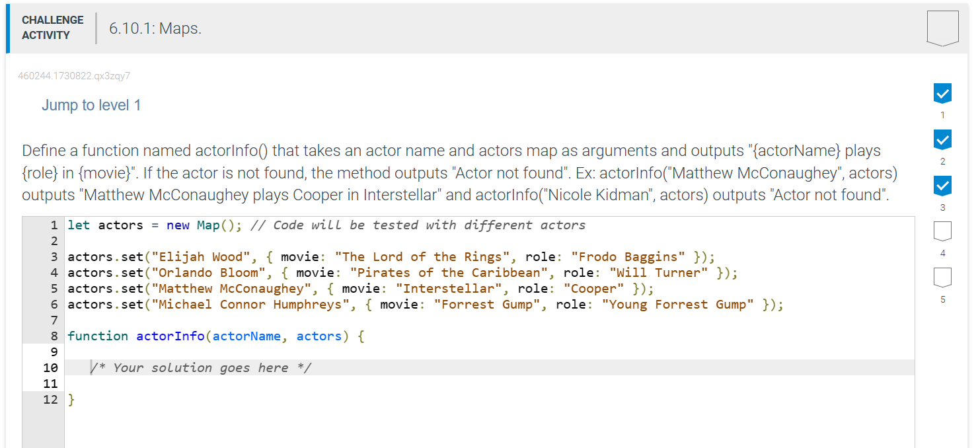Open the Jump to level 1 link
Viewport: 980px width, 448px height.
click(91, 105)
